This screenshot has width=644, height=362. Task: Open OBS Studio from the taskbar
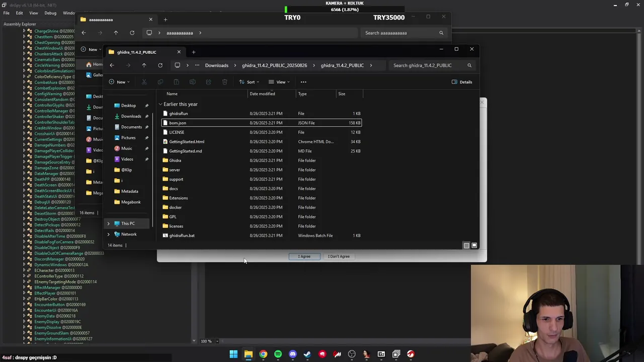click(352, 354)
